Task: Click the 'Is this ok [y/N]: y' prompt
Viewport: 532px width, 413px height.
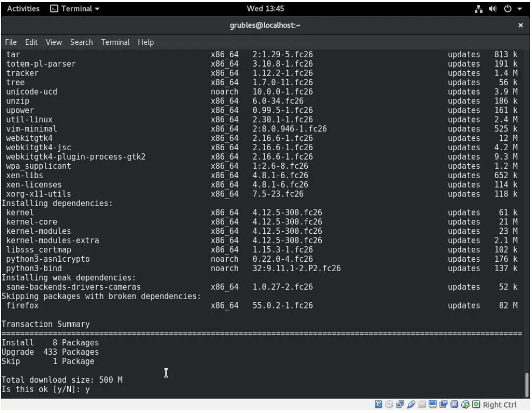Action: 46,390
